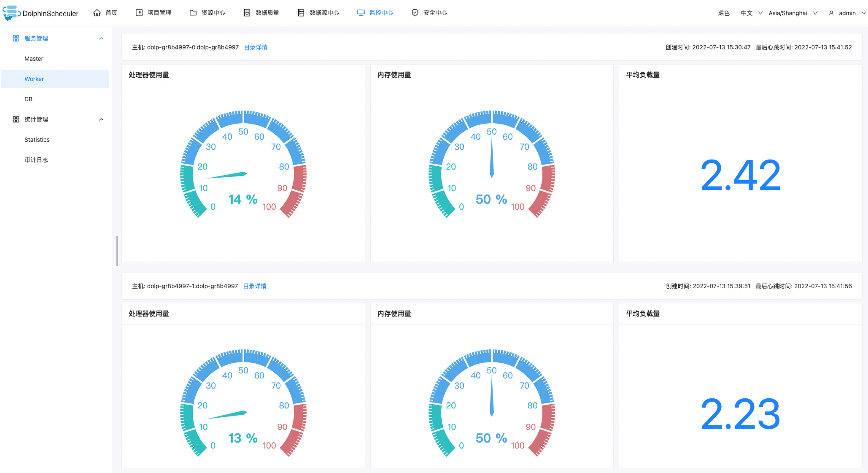Image resolution: width=868 pixels, height=473 pixels.
Task: Select Master in the sidebar
Action: (34, 59)
